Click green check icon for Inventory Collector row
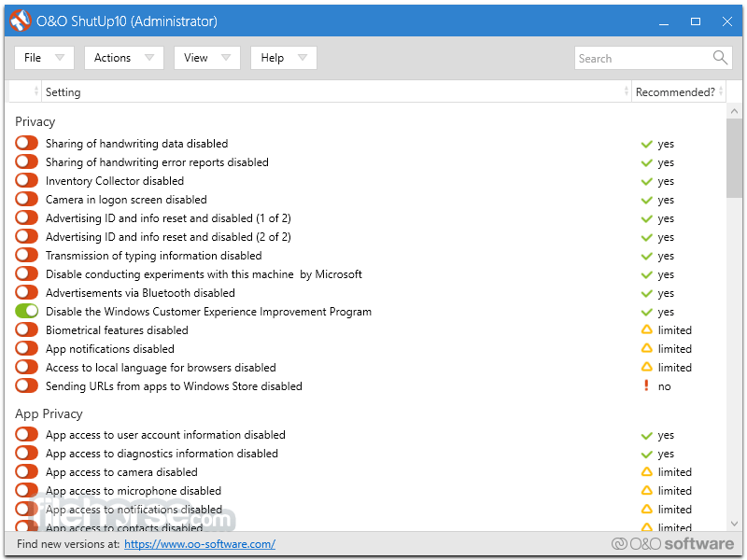The image size is (747, 560). [646, 181]
